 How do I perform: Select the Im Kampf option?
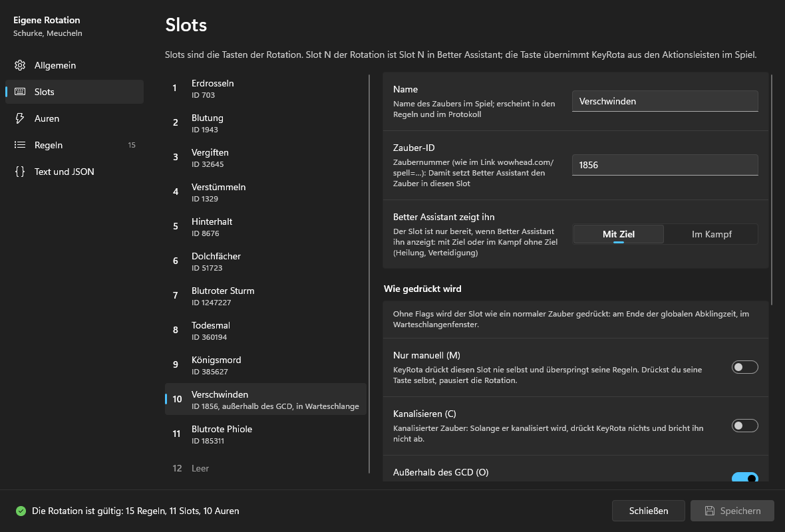(x=711, y=233)
